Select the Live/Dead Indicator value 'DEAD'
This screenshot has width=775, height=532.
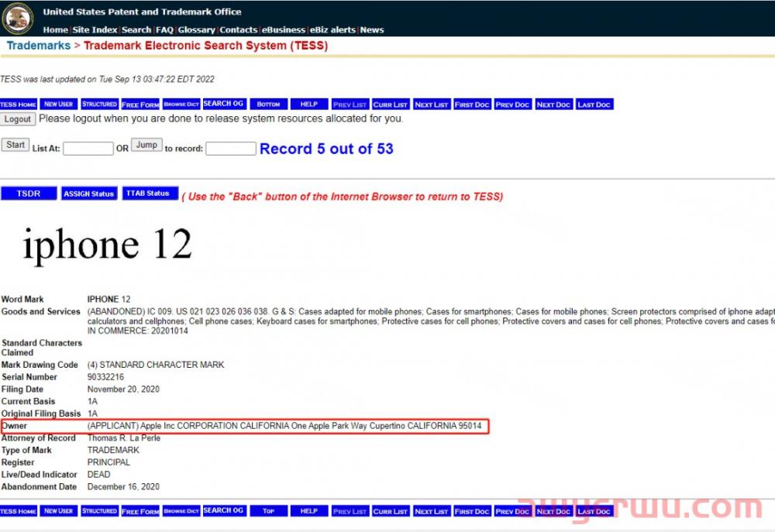point(99,475)
